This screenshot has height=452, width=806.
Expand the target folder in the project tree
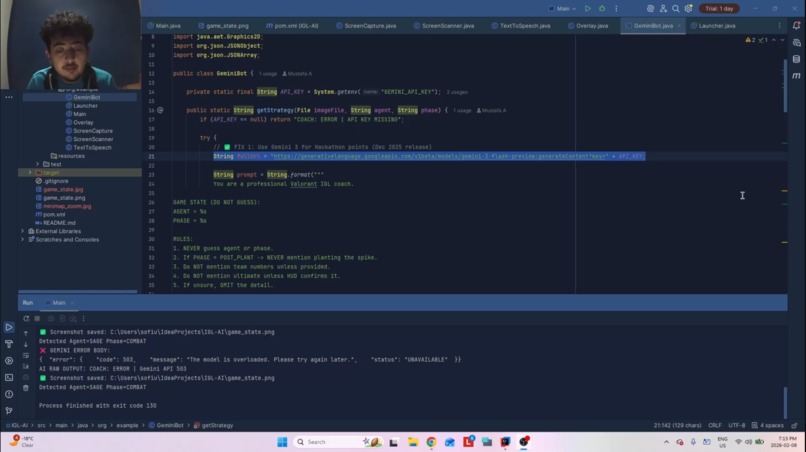coord(30,173)
